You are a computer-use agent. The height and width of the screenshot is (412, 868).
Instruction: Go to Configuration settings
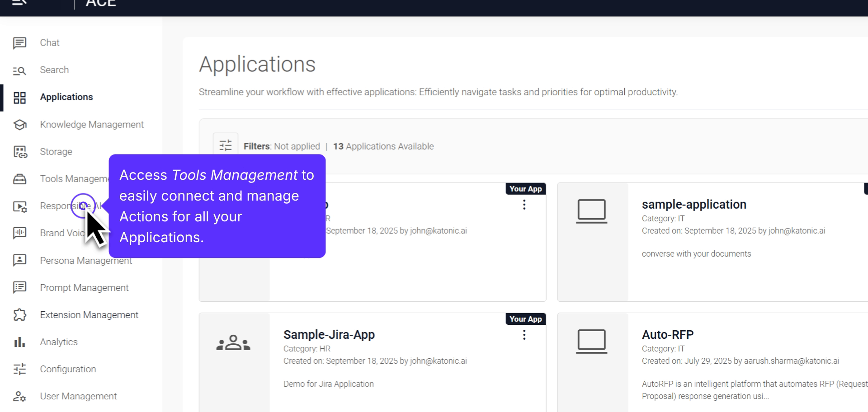click(x=68, y=369)
